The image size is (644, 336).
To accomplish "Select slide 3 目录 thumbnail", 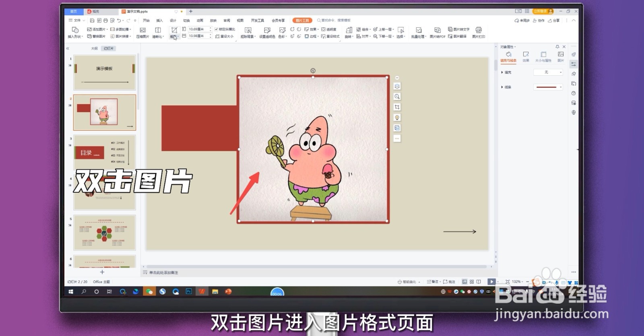I will pos(105,153).
